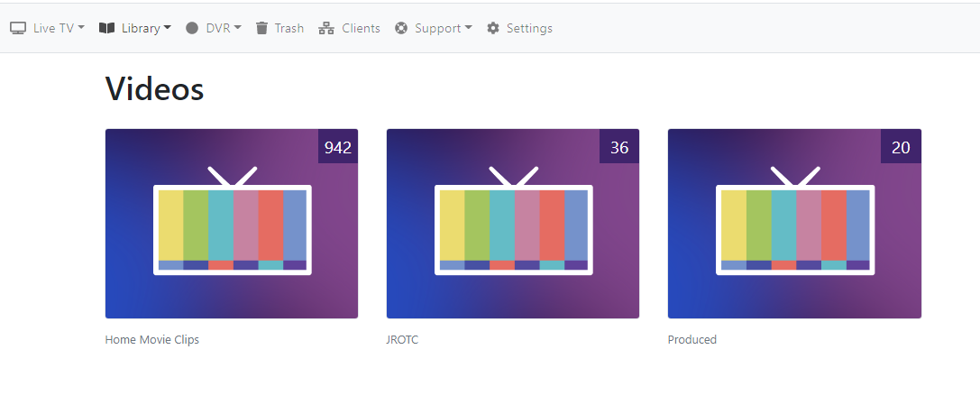980x414 pixels.
Task: Go to the Clients page
Action: click(x=361, y=28)
